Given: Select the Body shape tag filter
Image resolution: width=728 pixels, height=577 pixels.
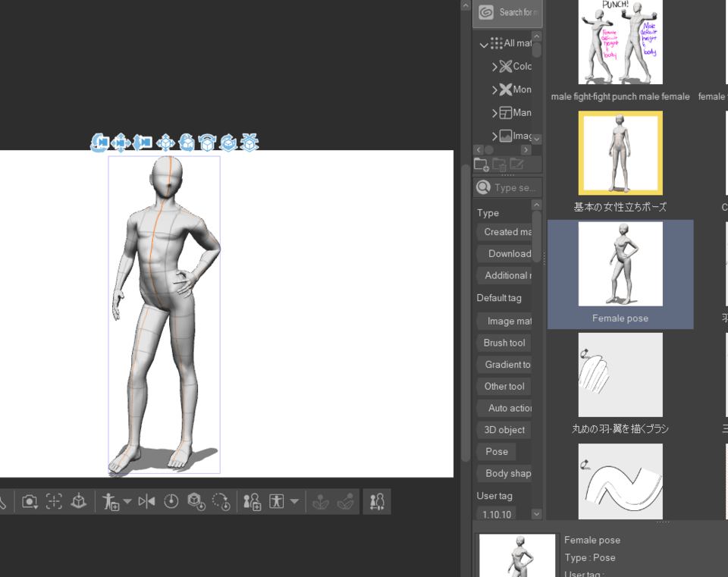Looking at the screenshot, I should click(x=504, y=473).
